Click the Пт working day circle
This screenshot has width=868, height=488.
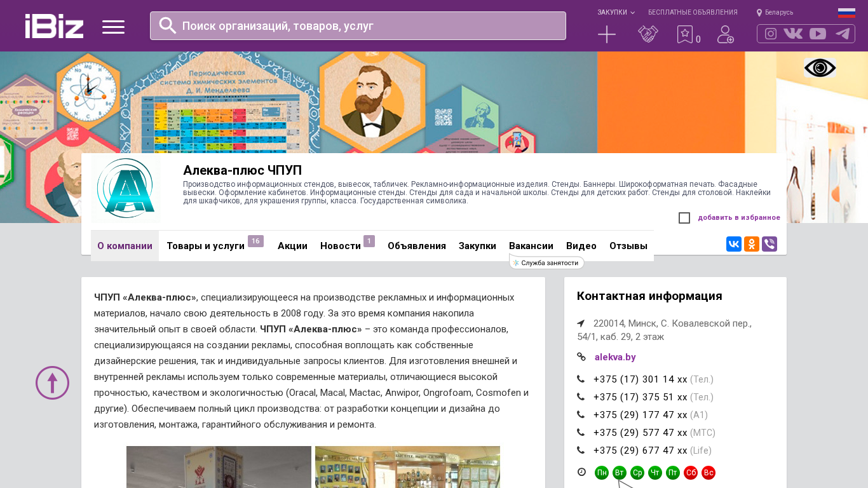click(x=673, y=473)
